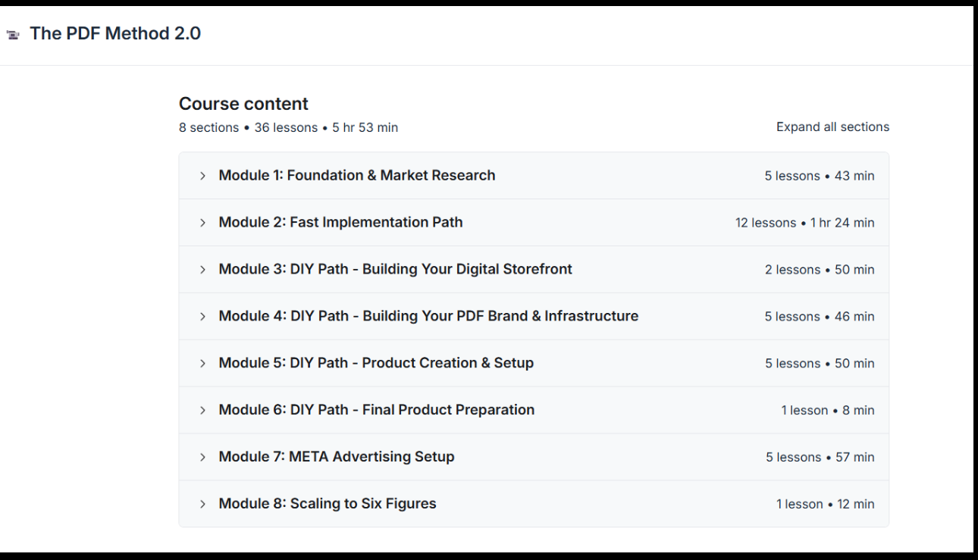Click the Course content heading
This screenshot has width=978, height=560.
tap(243, 104)
